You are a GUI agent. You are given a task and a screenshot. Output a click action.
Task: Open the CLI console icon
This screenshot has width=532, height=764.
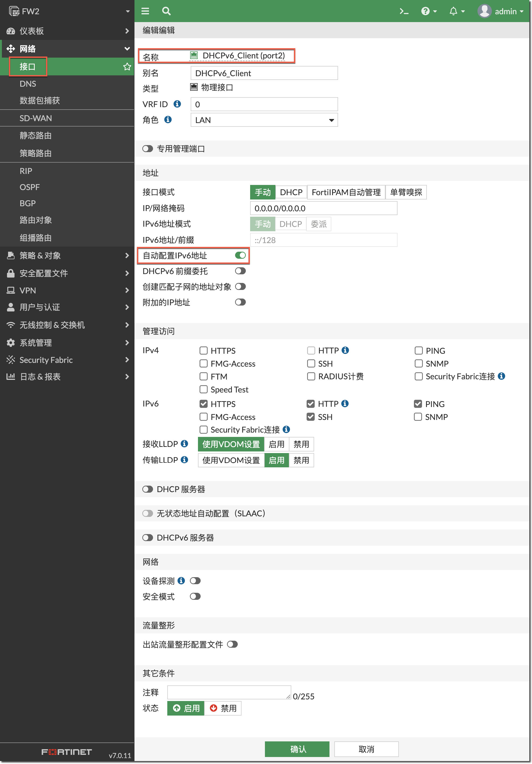pos(404,11)
